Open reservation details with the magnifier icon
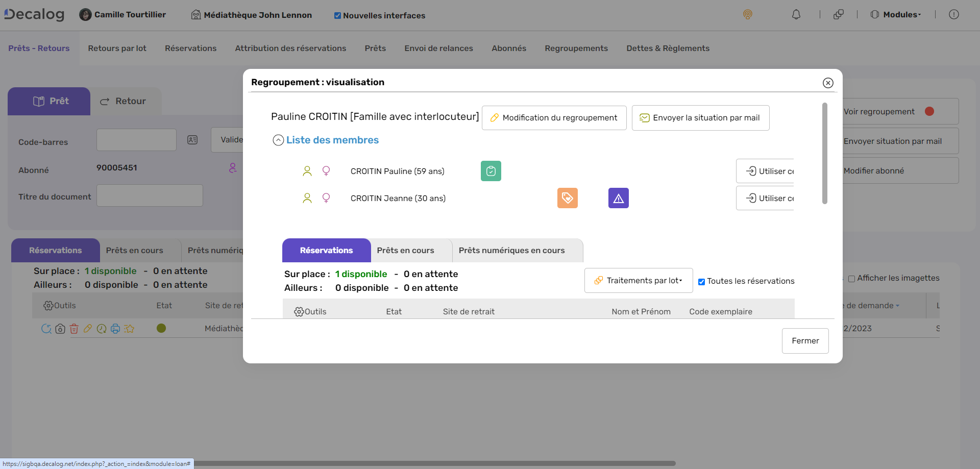The width and height of the screenshot is (980, 469). coord(46,329)
